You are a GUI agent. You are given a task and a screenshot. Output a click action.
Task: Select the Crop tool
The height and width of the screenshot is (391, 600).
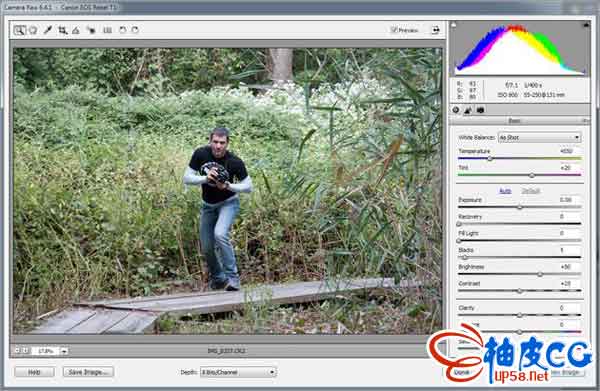[x=62, y=30]
